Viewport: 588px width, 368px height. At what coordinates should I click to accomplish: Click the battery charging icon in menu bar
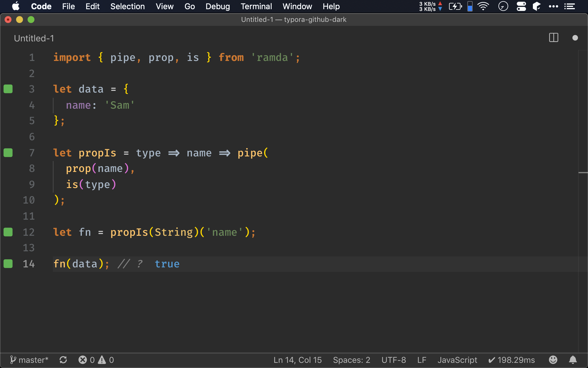point(455,6)
